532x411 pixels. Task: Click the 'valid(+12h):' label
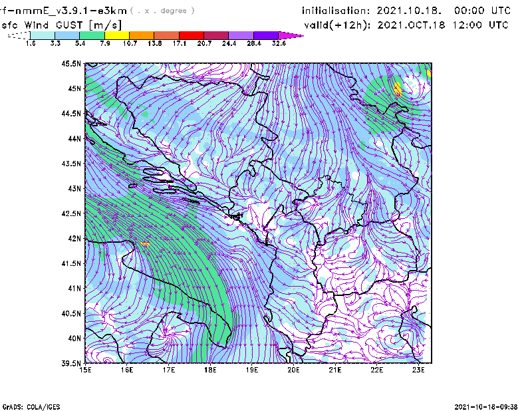pyautogui.click(x=337, y=25)
